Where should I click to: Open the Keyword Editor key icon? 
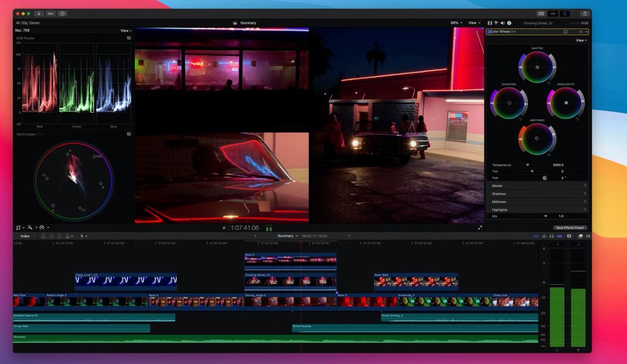[51, 14]
